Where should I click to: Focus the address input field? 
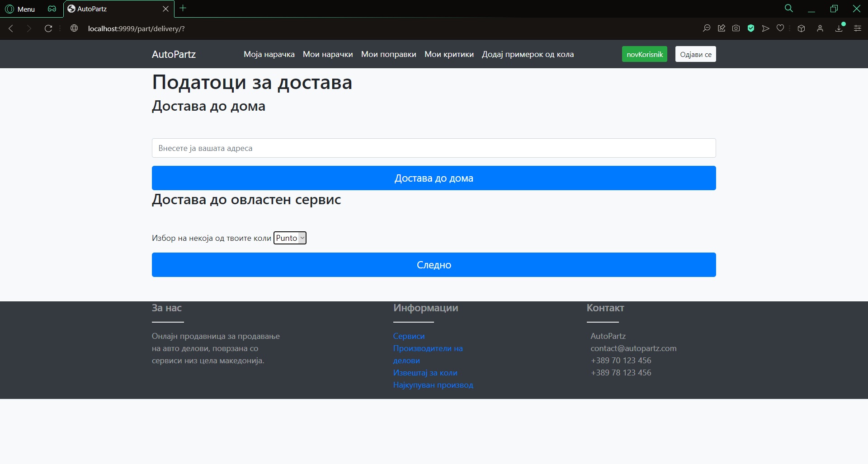pyautogui.click(x=434, y=148)
